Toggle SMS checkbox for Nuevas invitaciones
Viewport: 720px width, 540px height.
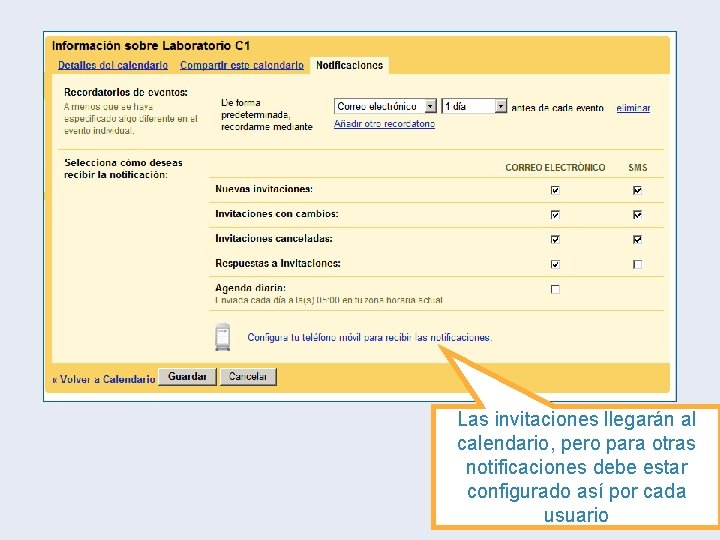[x=637, y=190]
